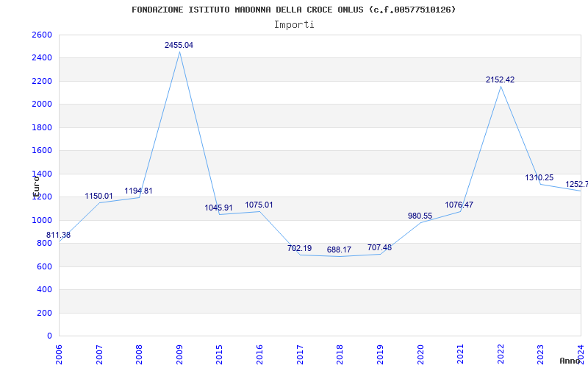This screenshot has height=368, width=588.
Task: Click the 1045.91 data label
Action: (218, 208)
